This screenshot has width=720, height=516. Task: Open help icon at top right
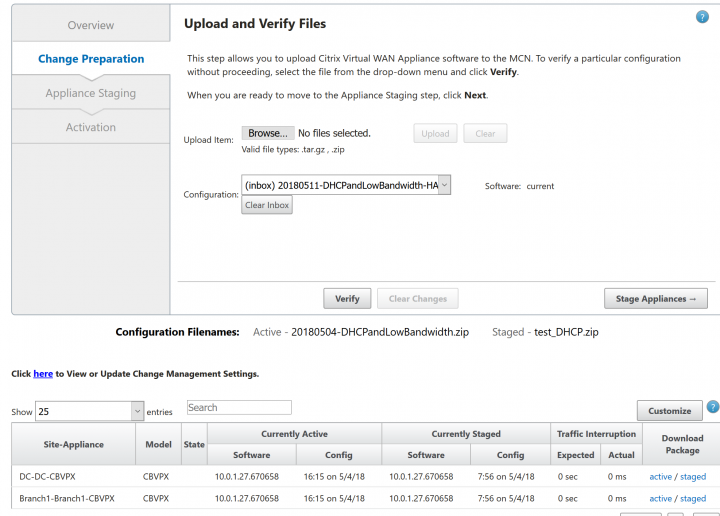702,17
